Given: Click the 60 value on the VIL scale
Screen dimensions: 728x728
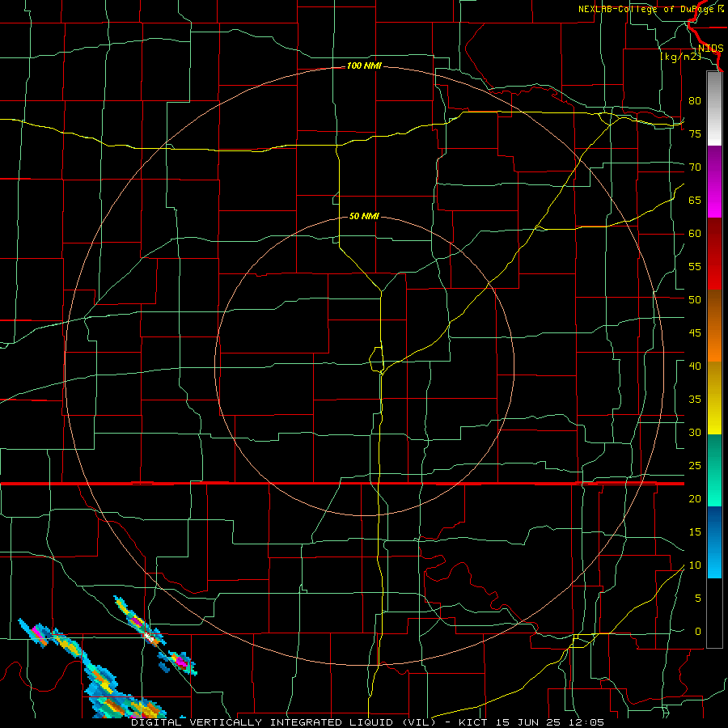Looking at the screenshot, I should (x=695, y=233).
